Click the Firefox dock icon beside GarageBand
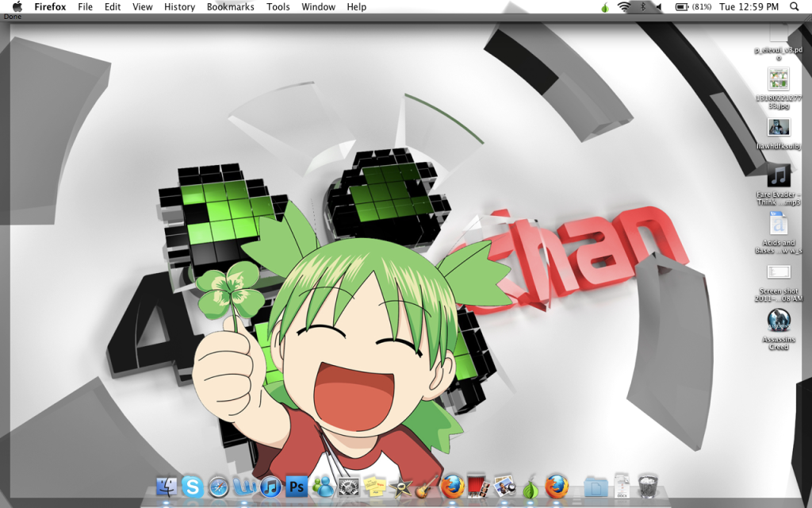This screenshot has height=508, width=812. (453, 487)
